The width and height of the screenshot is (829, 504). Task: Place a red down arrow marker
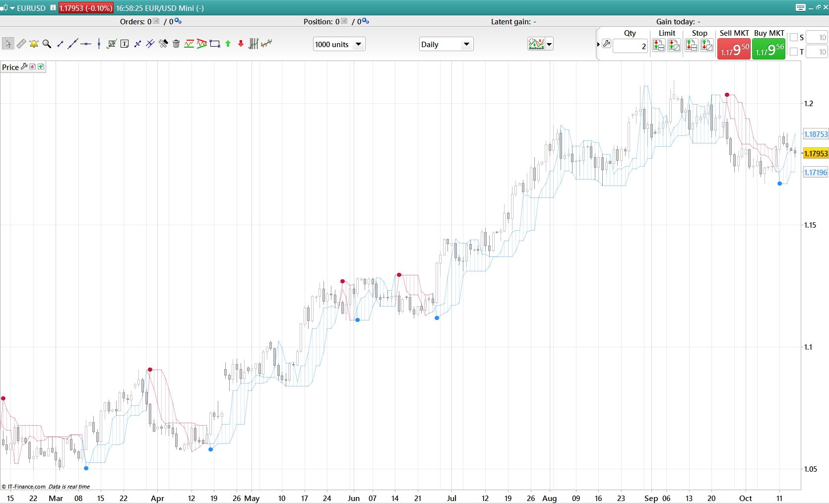click(x=241, y=44)
